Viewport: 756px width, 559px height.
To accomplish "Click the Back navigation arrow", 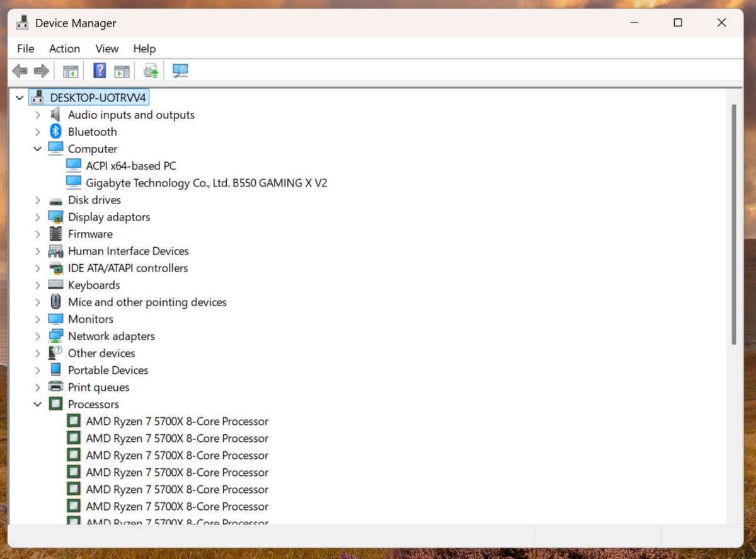I will 20,71.
